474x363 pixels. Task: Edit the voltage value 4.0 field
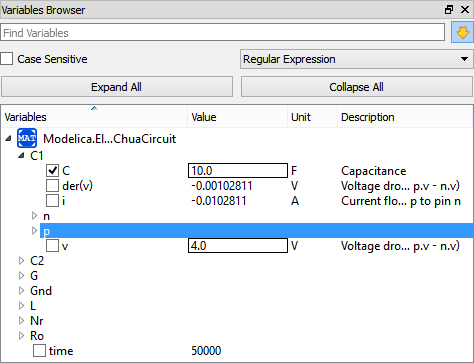(238, 246)
